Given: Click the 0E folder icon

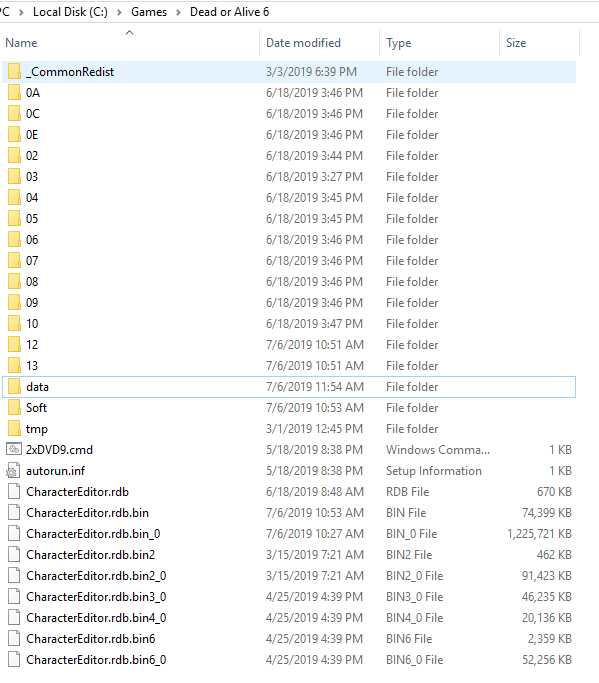Looking at the screenshot, I should pyautogui.click(x=14, y=135).
